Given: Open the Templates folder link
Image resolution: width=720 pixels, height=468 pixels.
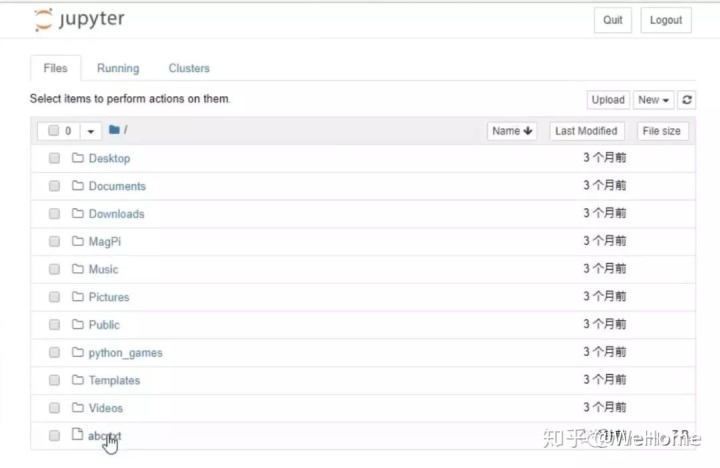Looking at the screenshot, I should [114, 380].
